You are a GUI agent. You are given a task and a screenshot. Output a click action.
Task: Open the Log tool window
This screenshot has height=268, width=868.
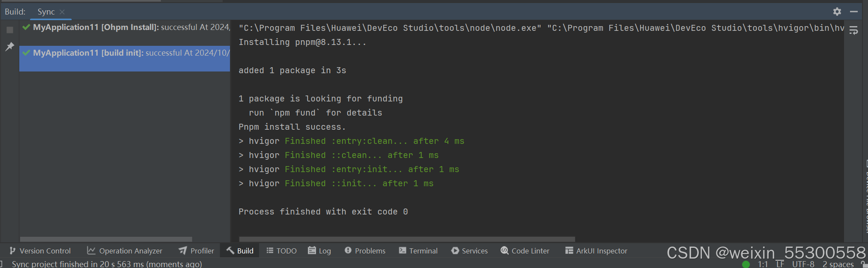click(319, 251)
